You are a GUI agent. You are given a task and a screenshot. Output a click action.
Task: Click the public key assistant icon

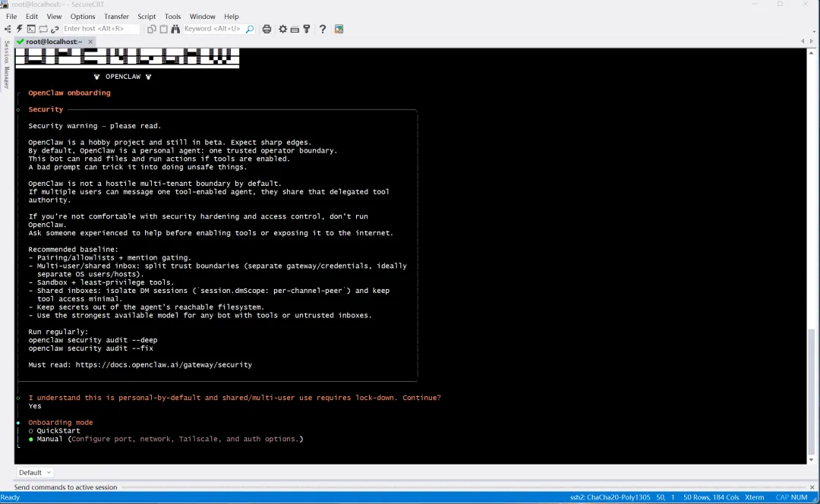point(307,30)
